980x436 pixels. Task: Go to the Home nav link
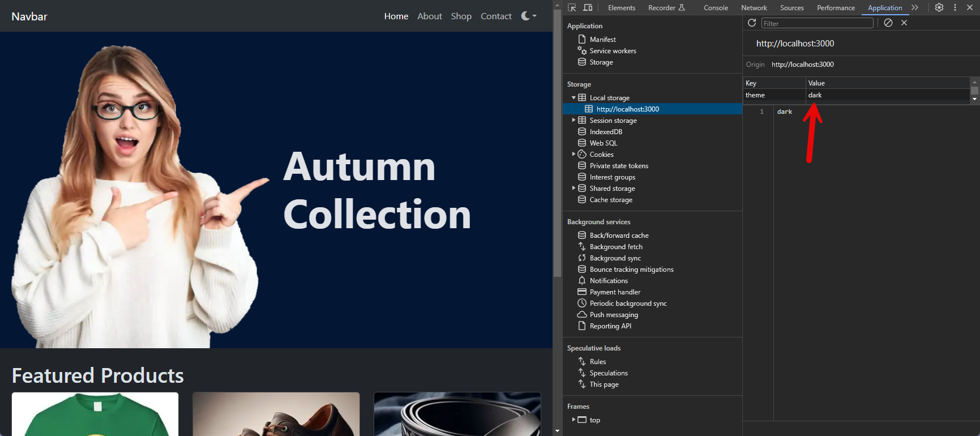click(396, 16)
